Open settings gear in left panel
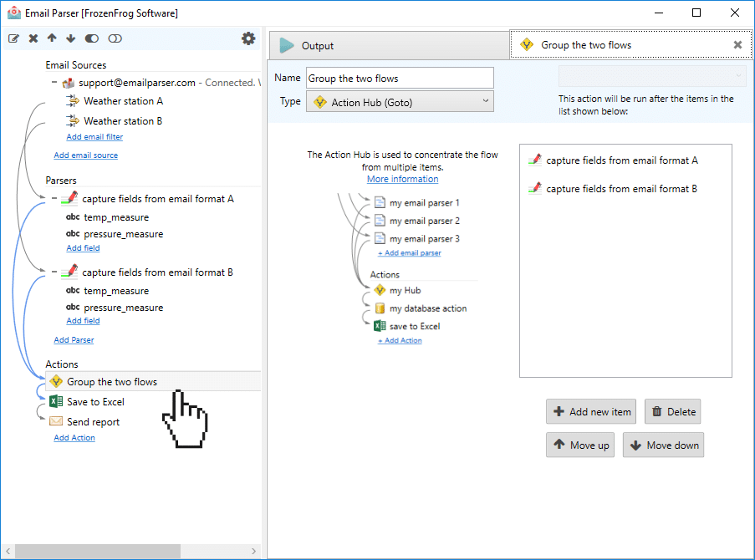 pos(248,38)
